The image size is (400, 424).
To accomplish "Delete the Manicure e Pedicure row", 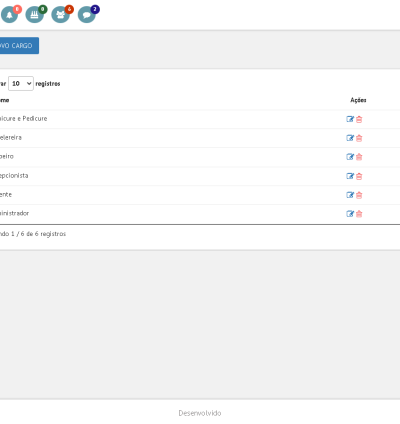I will (359, 119).
